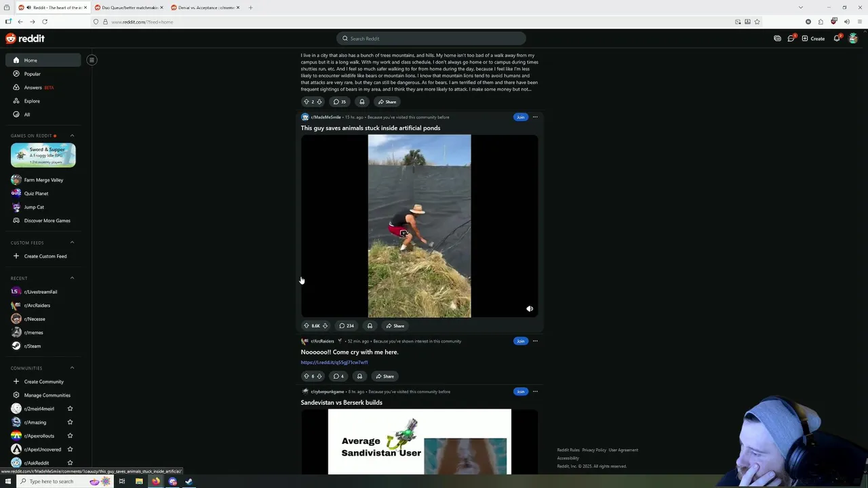Switch to the Duo Queue browser tab
Screen dimensions: 868x488
(x=128, y=7)
